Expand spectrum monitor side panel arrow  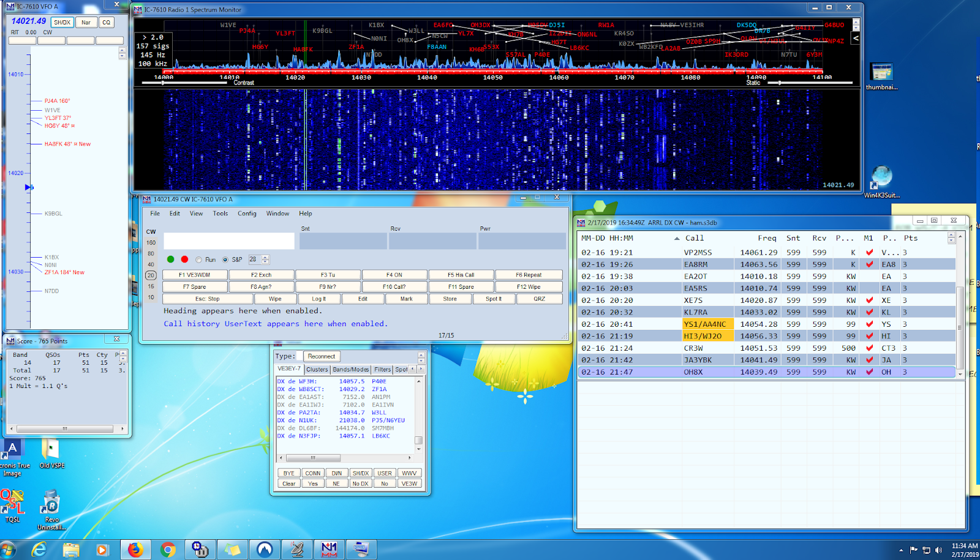click(856, 38)
